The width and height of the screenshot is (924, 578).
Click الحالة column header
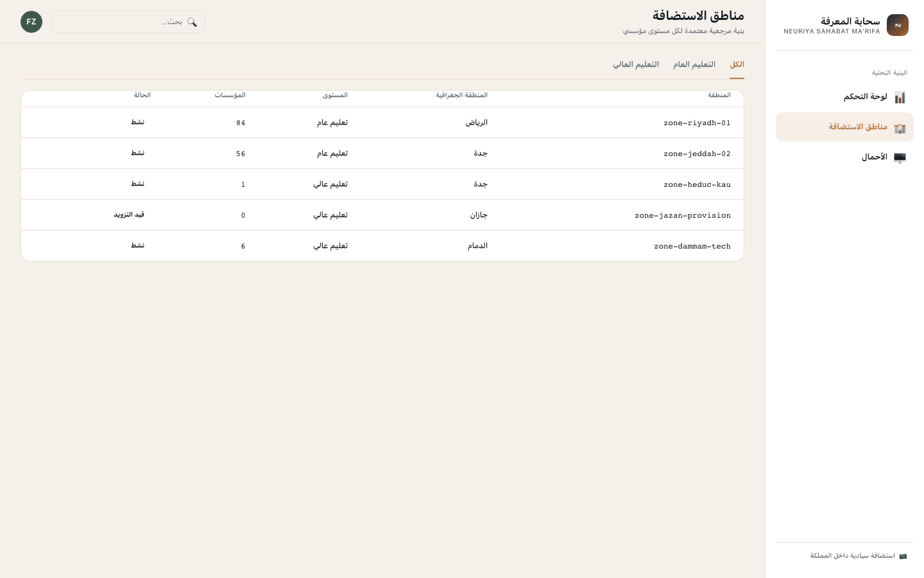coord(142,95)
